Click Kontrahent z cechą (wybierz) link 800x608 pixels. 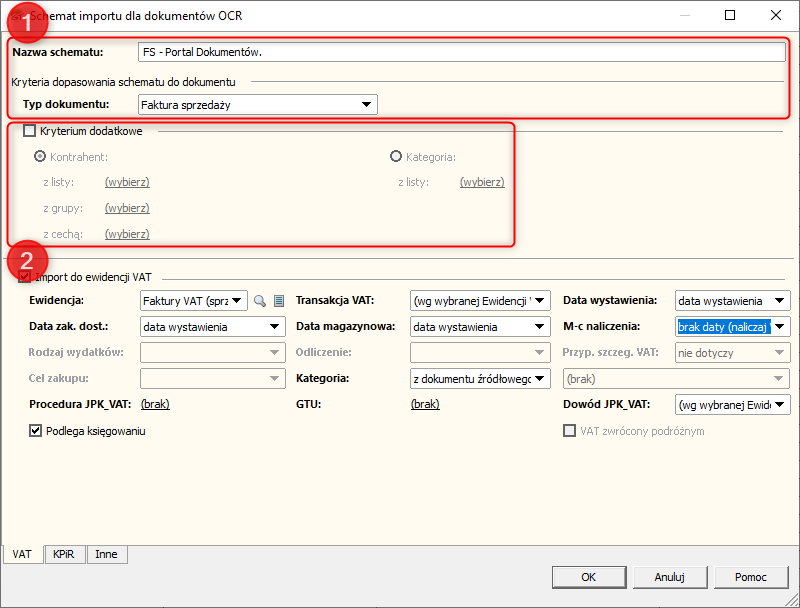point(127,234)
